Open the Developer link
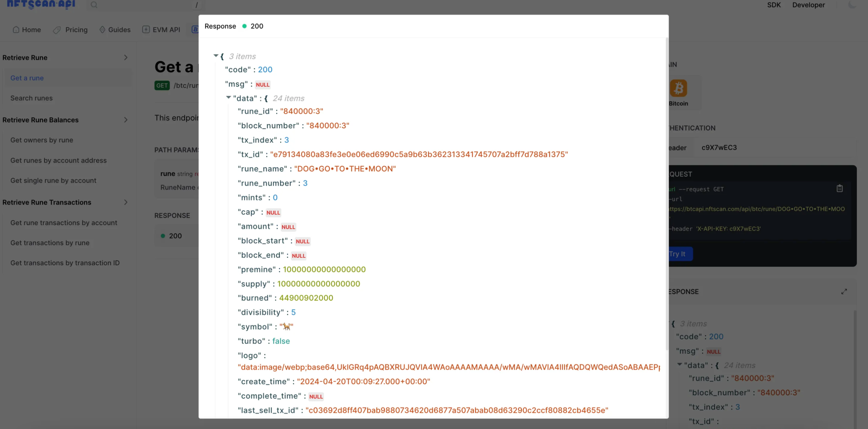Viewport: 868px width, 429px height. pos(808,5)
